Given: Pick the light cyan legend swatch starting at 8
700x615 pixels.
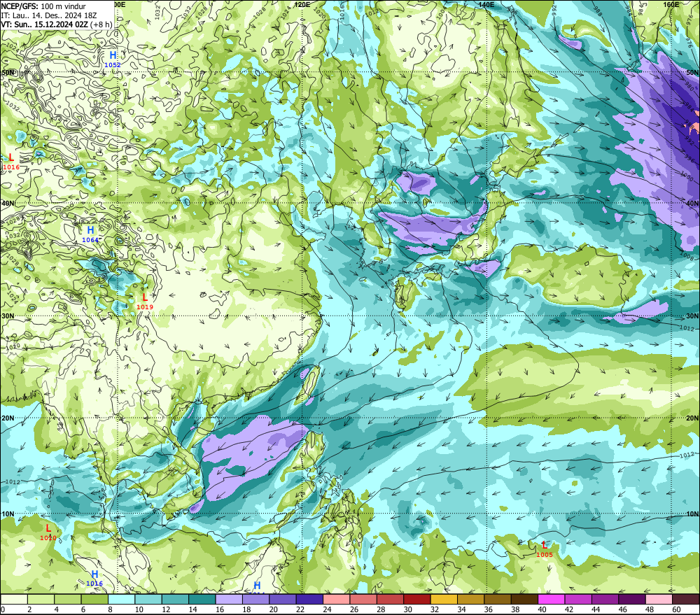Looking at the screenshot, I should (x=121, y=599).
